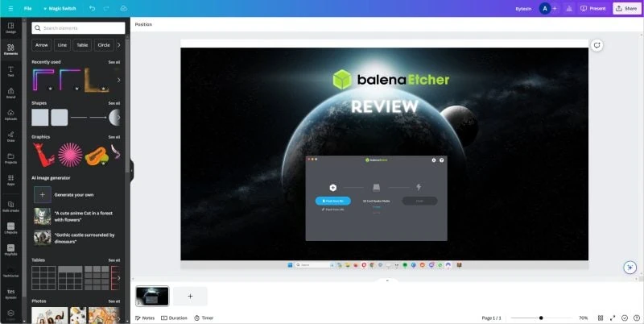See all Recently used elements
The height and width of the screenshot is (324, 644).
coord(114,62)
